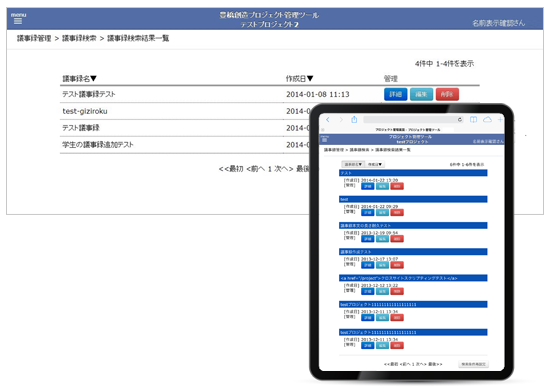Tap the 検索条件再設定 button on the tablet

tap(474, 364)
